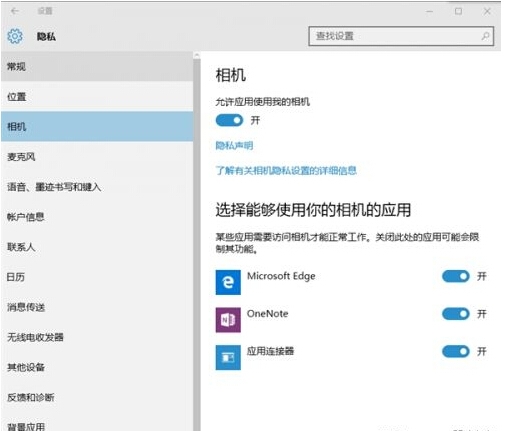
Task: Select 联系人 in the sidebar
Action: (97, 247)
